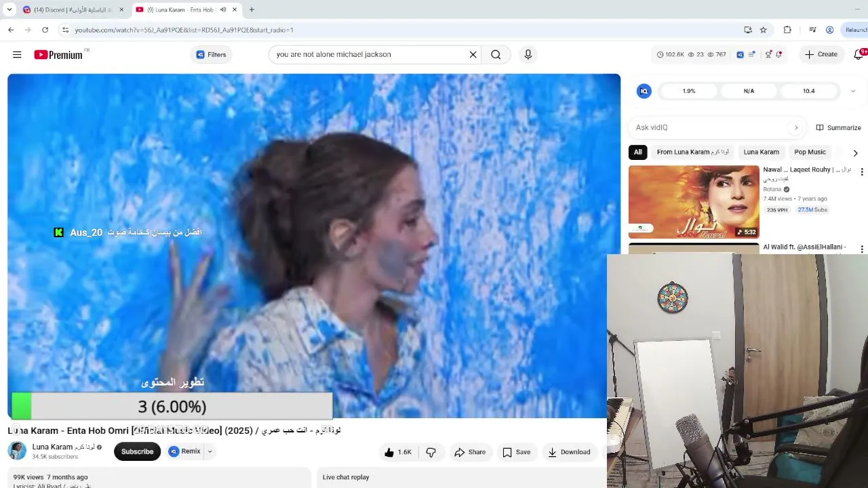Open a new browser tab
The image size is (868, 488).
click(x=252, y=9)
